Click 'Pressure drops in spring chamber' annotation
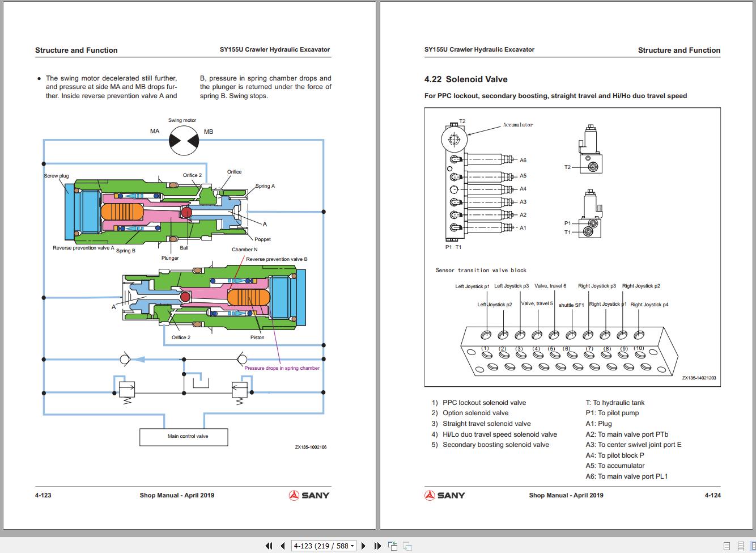756x553 pixels. 282,368
